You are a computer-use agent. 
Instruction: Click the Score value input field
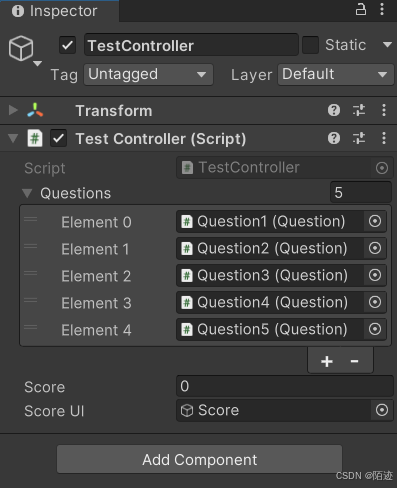click(285, 386)
